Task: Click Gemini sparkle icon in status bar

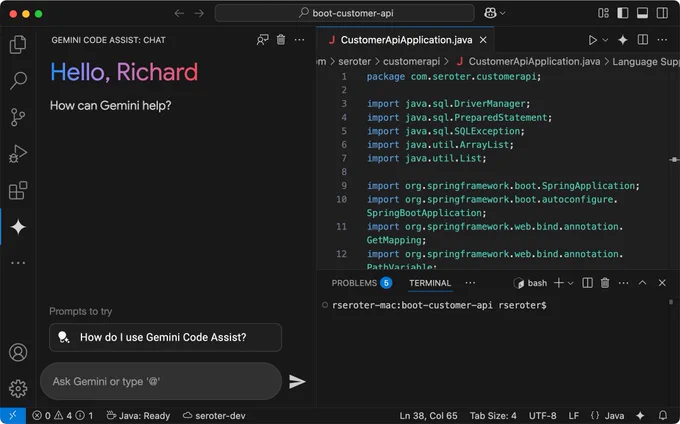Action: (640, 415)
